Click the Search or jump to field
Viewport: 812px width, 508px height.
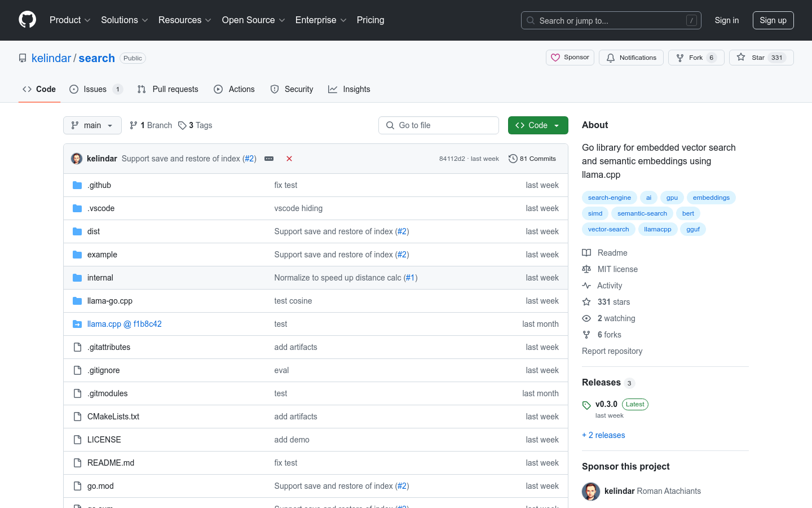(x=611, y=20)
